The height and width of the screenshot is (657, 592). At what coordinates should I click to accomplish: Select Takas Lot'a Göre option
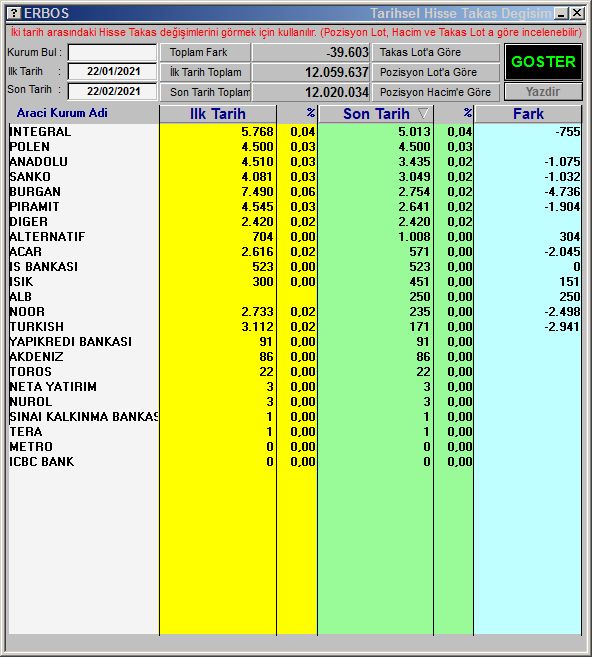click(x=435, y=52)
